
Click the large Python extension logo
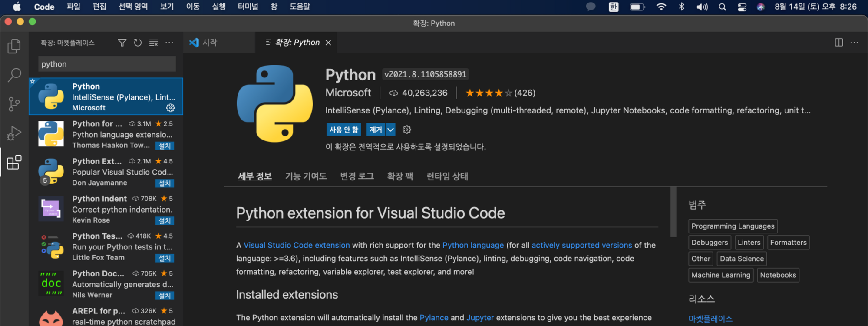pyautogui.click(x=274, y=103)
